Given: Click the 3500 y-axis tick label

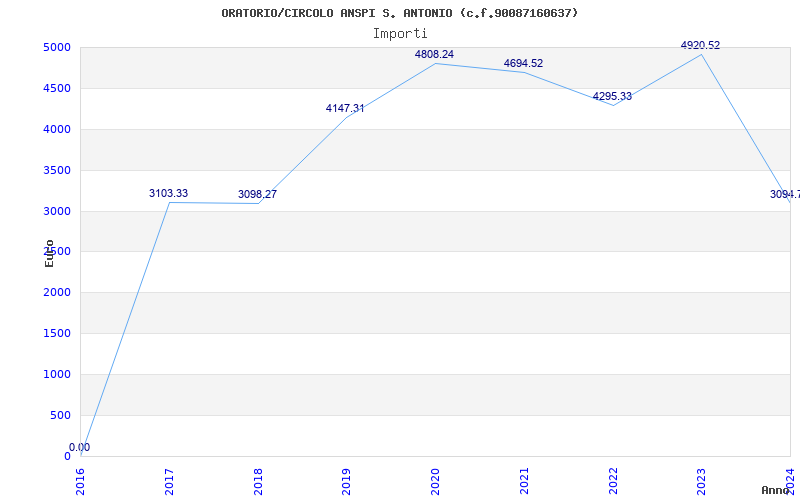Looking at the screenshot, I should [x=57, y=170].
